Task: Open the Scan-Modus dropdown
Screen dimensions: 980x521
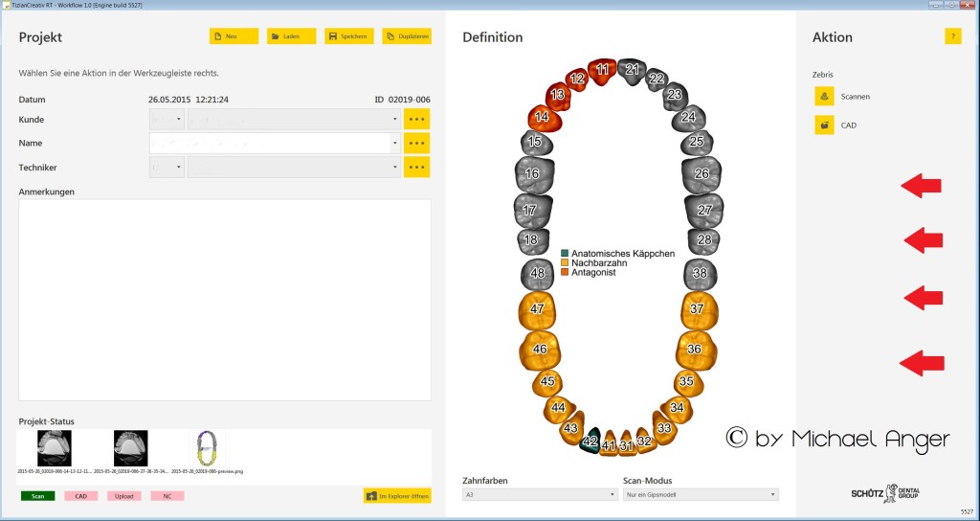Action: point(701,495)
